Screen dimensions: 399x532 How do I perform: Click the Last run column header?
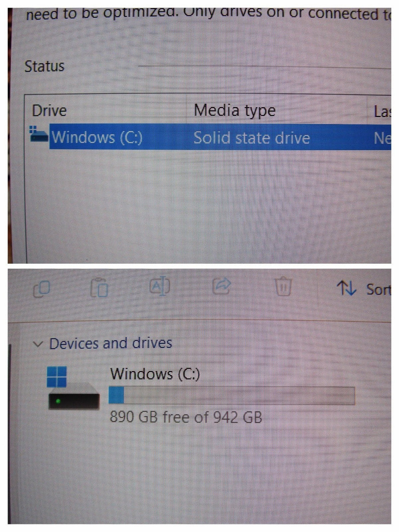pyautogui.click(x=382, y=112)
